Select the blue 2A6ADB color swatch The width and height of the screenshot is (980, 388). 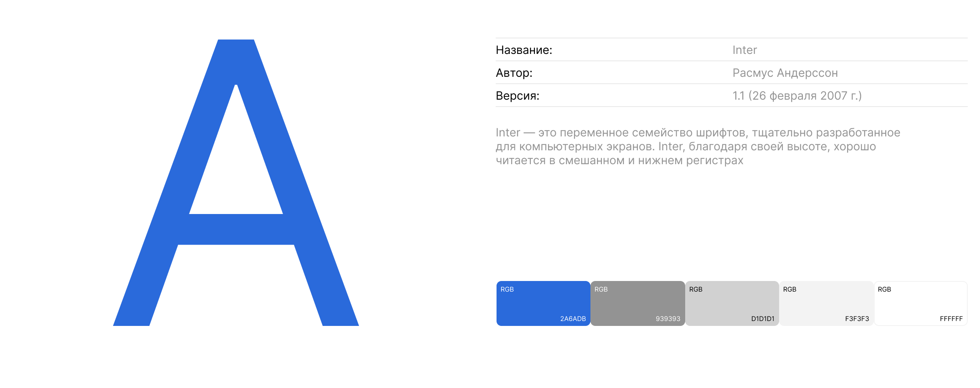543,303
